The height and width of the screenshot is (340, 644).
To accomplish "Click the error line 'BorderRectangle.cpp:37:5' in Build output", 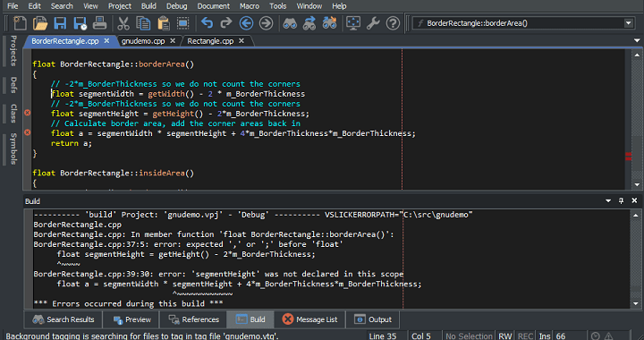I will [x=188, y=244].
